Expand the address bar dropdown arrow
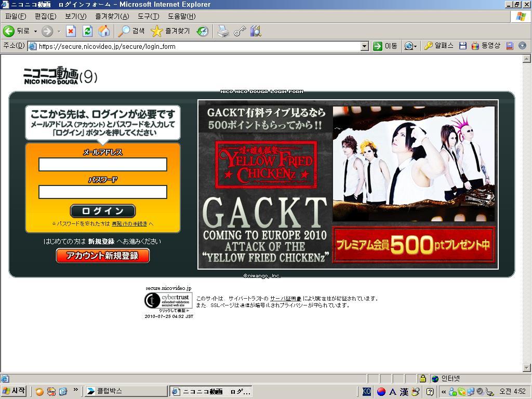The height and width of the screenshot is (399, 532). [x=365, y=46]
